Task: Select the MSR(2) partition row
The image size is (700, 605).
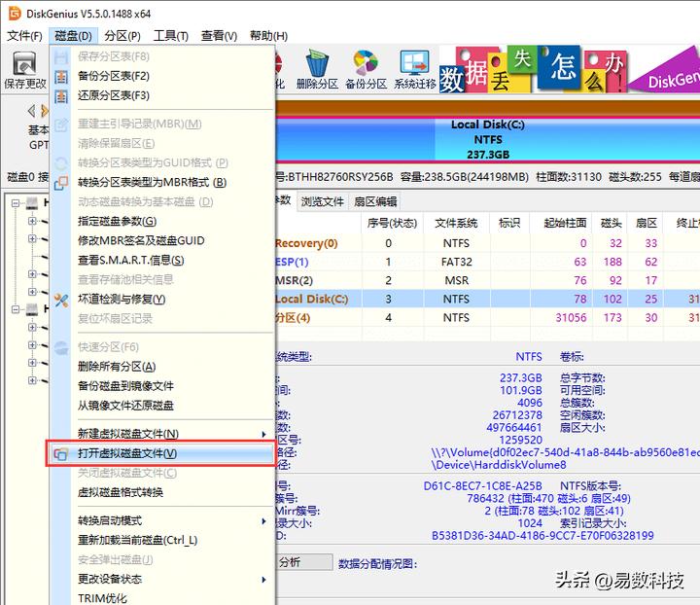Action: 487,280
